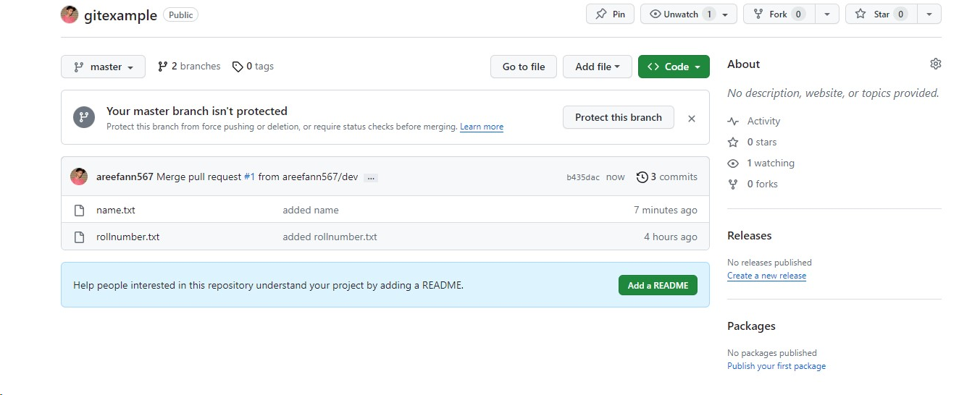View the 3 commits history
980x395 pixels.
[667, 177]
